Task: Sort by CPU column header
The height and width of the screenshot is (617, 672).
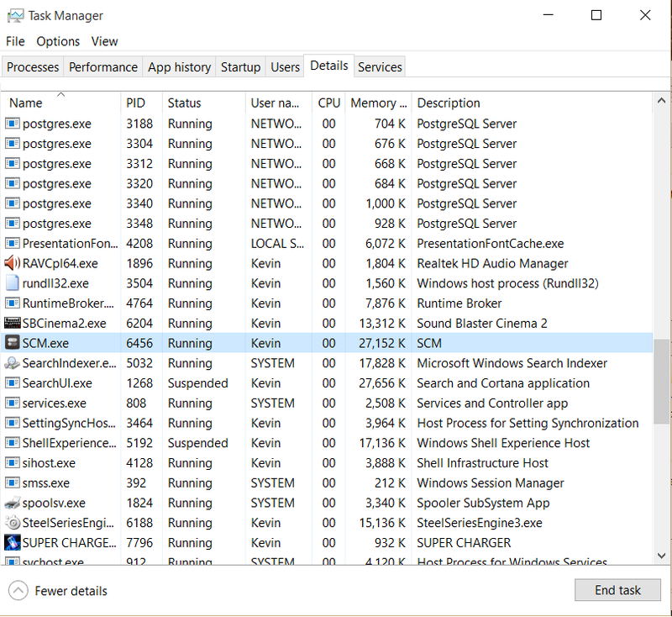Action: [328, 103]
